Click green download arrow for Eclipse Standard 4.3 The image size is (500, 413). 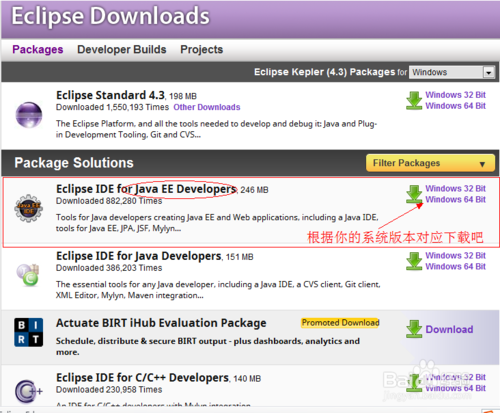pyautogui.click(x=414, y=100)
